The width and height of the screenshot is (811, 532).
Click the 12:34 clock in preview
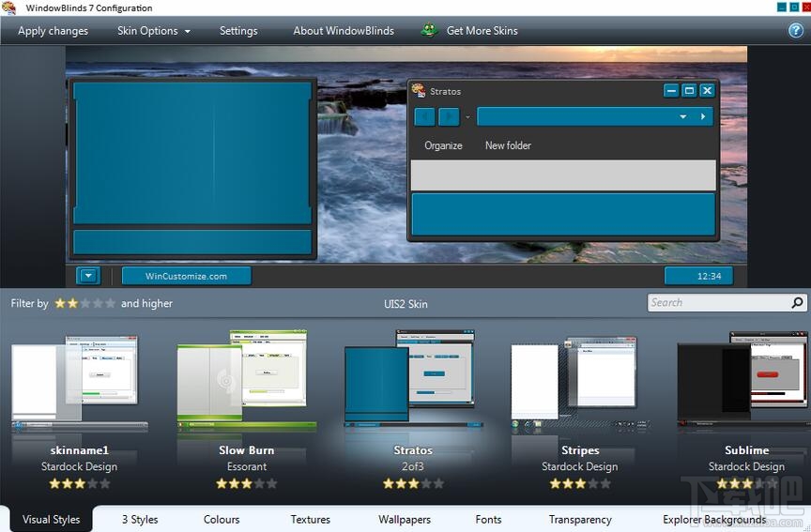point(698,276)
